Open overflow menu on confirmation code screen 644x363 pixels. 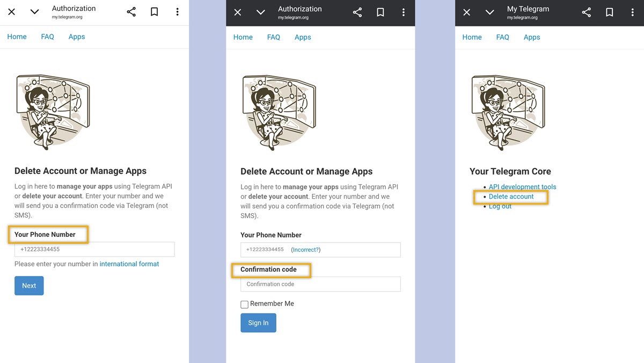(404, 12)
